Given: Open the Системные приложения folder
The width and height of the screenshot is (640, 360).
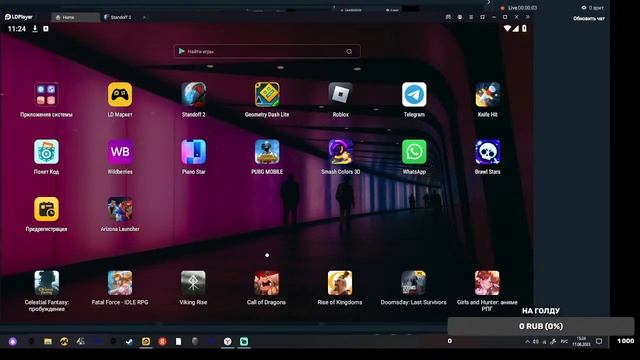Looking at the screenshot, I should click(46, 95).
